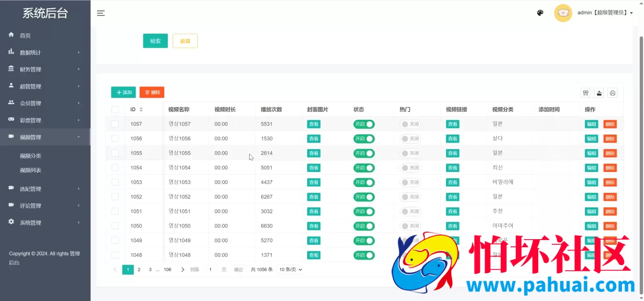Click the 重置 reset button
Screen dimensions: 644x301
point(185,41)
